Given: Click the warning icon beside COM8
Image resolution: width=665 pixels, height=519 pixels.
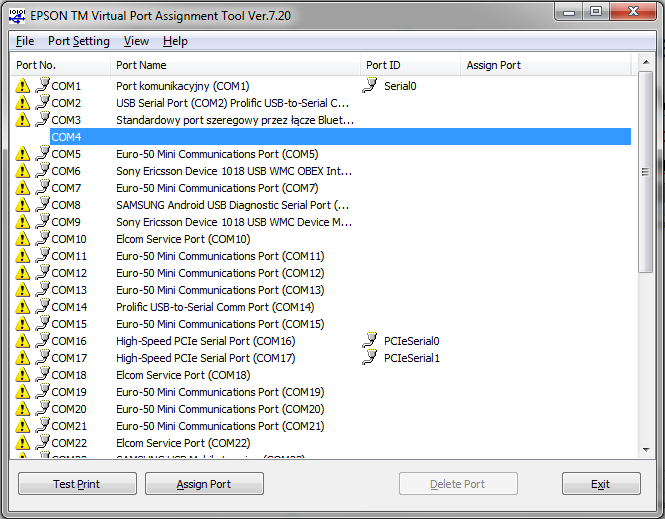Looking at the screenshot, I should (x=22, y=204).
